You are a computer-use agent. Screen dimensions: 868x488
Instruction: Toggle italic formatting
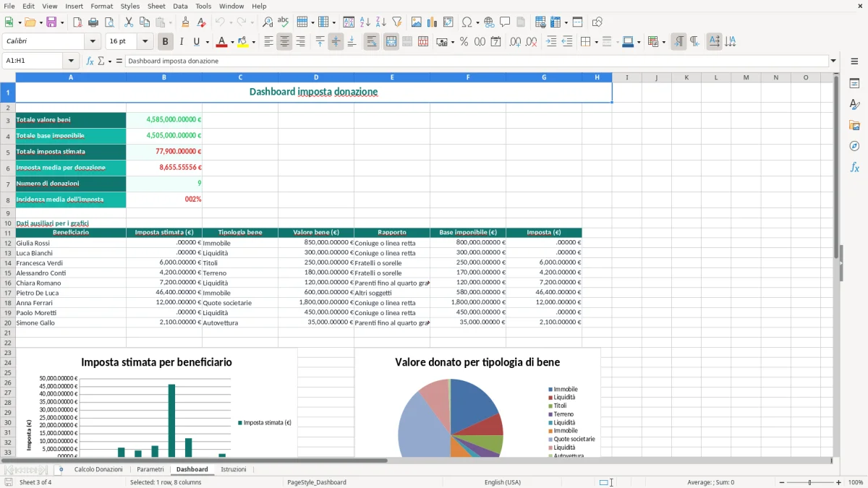[181, 42]
